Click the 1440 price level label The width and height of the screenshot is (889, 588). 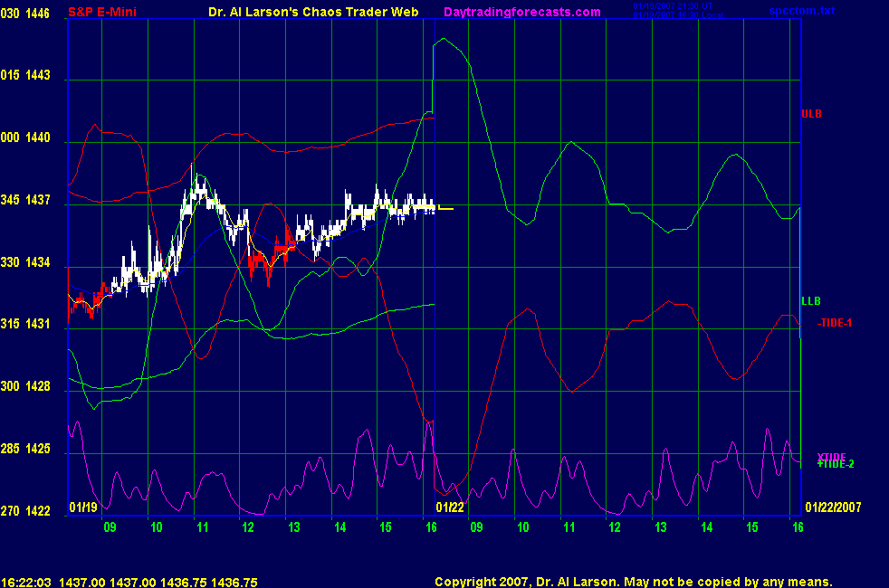click(37, 138)
